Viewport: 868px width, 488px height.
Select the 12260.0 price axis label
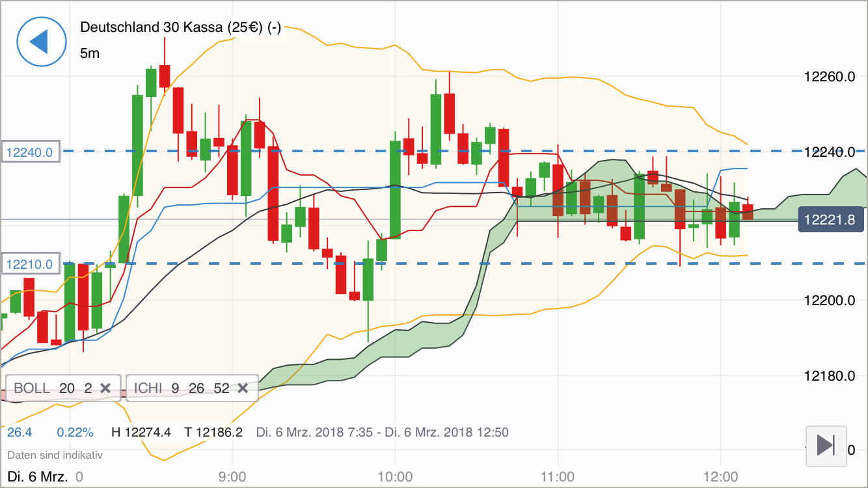[830, 77]
